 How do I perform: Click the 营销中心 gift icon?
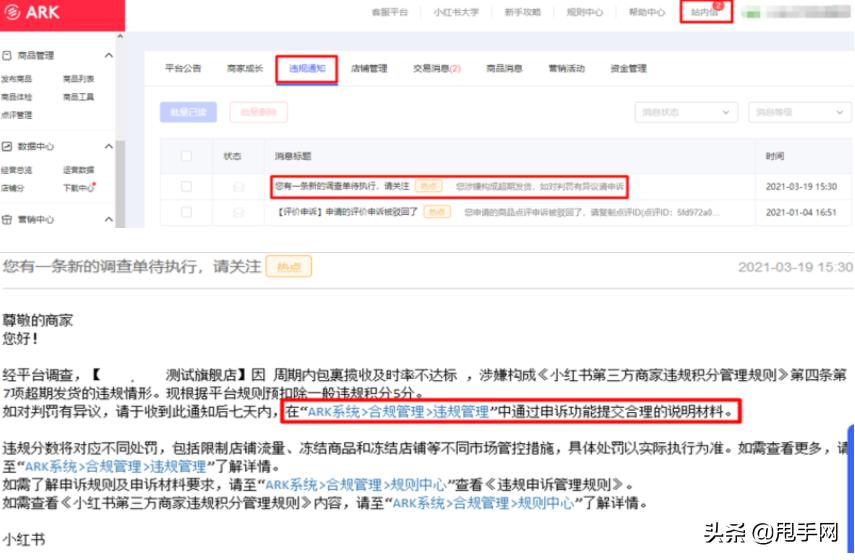pos(7,220)
